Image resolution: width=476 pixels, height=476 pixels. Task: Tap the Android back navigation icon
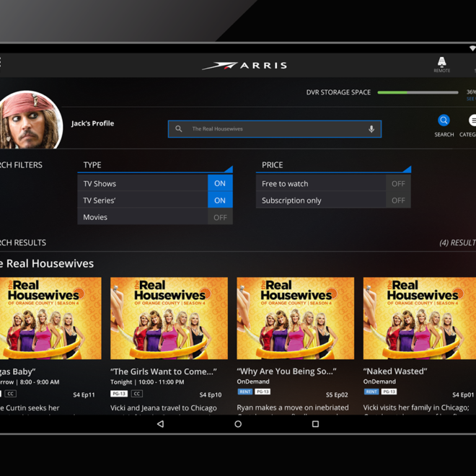click(161, 424)
